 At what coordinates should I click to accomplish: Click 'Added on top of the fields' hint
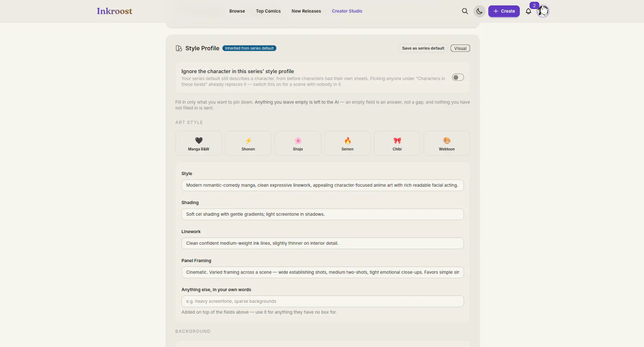(259, 312)
